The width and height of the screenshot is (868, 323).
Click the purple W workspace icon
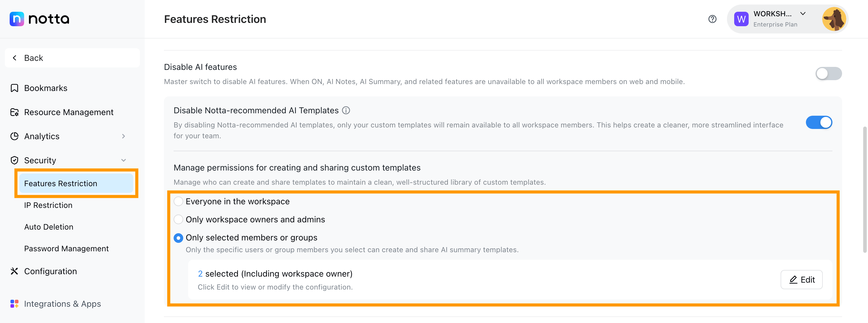(741, 19)
